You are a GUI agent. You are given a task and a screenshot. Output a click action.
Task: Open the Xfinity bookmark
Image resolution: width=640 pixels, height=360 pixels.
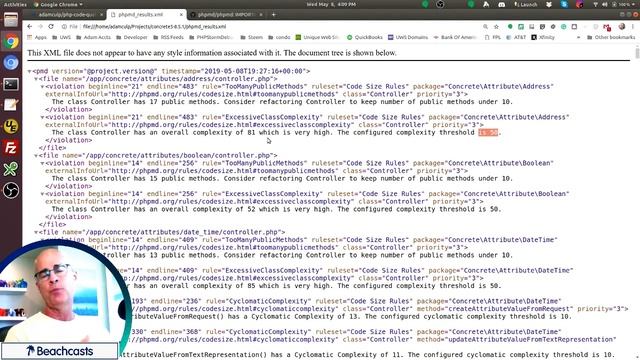543,37
